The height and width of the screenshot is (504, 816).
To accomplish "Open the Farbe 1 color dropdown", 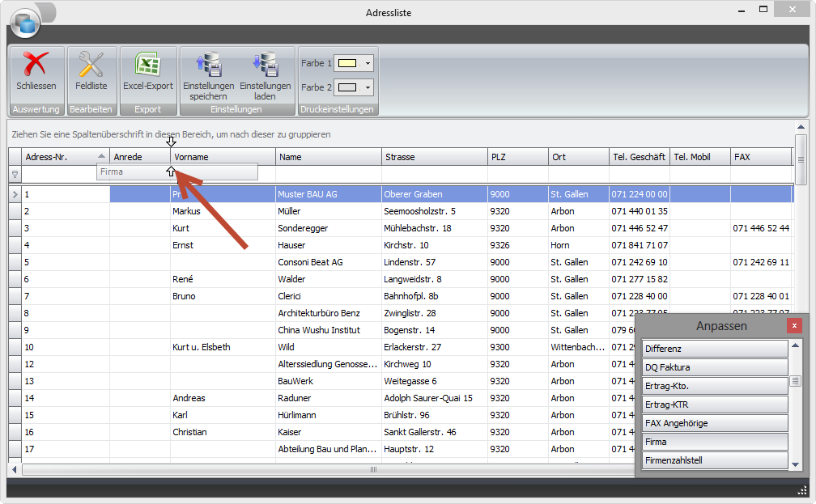I will [368, 63].
